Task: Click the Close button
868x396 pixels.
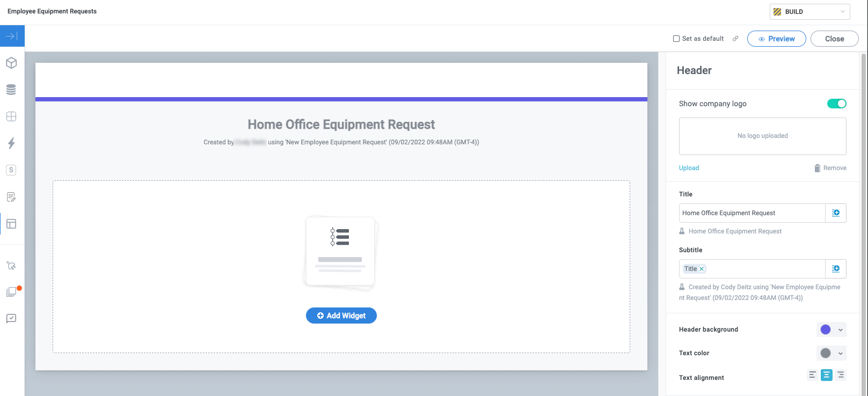Action: [x=835, y=39]
